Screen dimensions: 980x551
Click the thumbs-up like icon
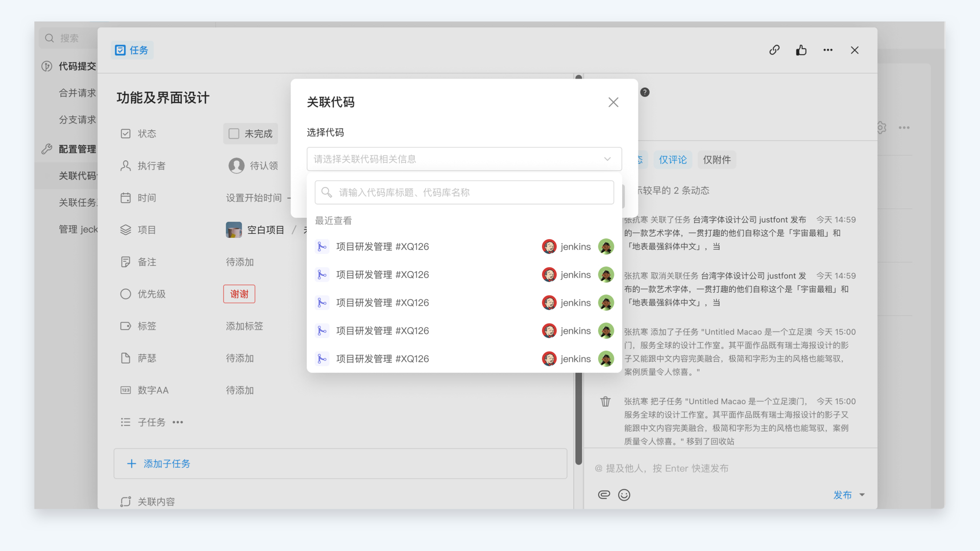click(x=801, y=50)
